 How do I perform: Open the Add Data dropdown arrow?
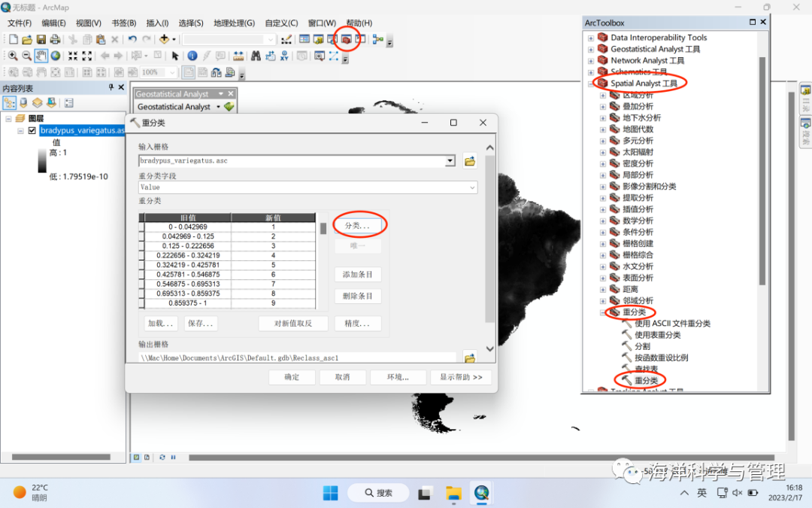point(174,39)
